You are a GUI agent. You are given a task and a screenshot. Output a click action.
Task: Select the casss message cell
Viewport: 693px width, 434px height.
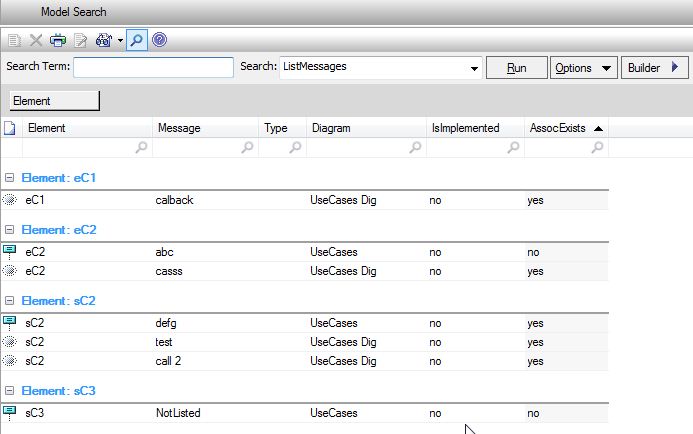point(169,271)
